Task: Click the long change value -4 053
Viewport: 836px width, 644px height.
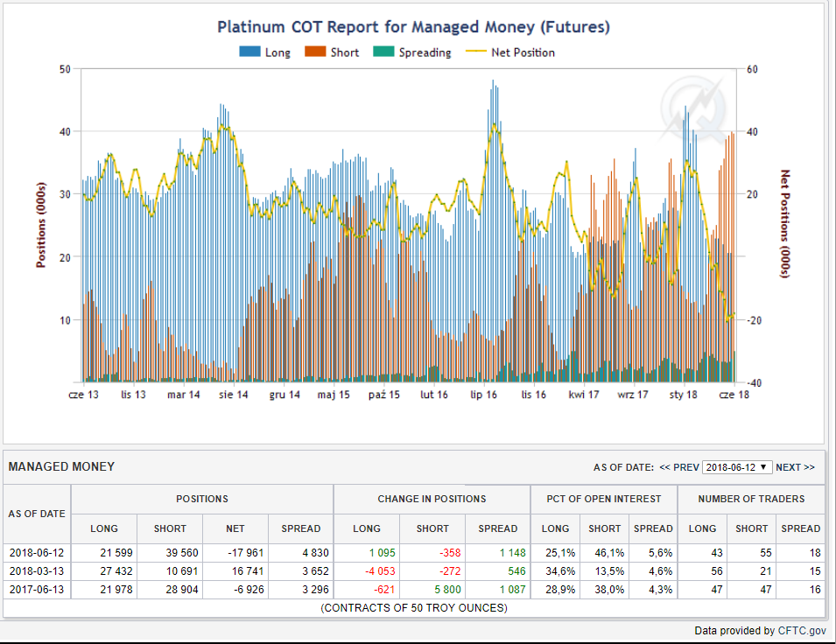Action: click(380, 571)
